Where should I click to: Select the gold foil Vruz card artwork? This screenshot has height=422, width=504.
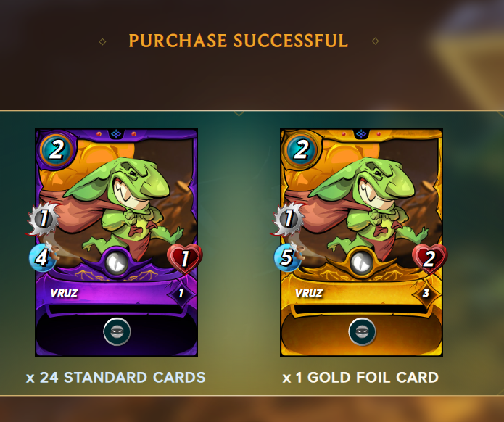pos(361,242)
